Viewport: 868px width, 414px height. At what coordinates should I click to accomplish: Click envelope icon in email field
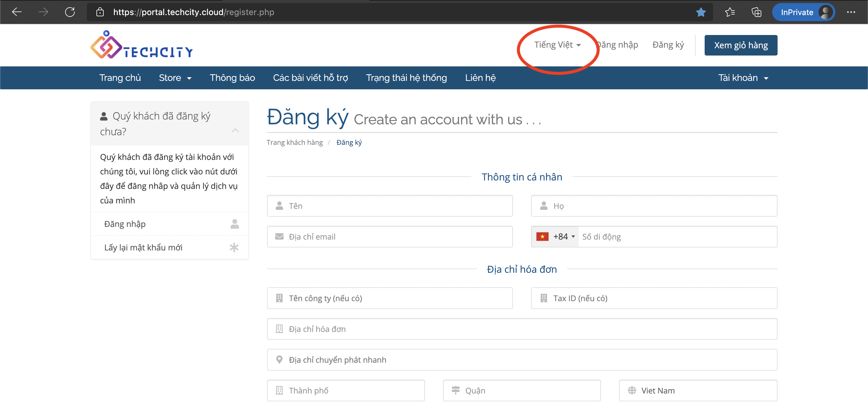click(279, 237)
